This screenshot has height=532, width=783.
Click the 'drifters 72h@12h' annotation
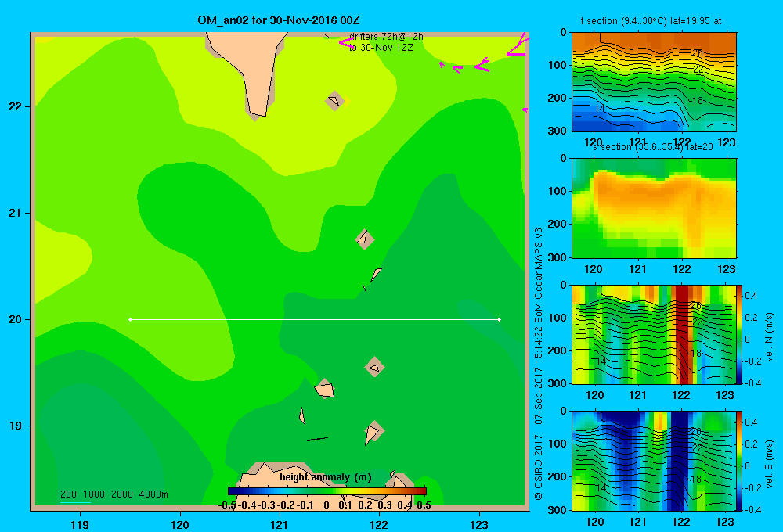tap(386, 37)
